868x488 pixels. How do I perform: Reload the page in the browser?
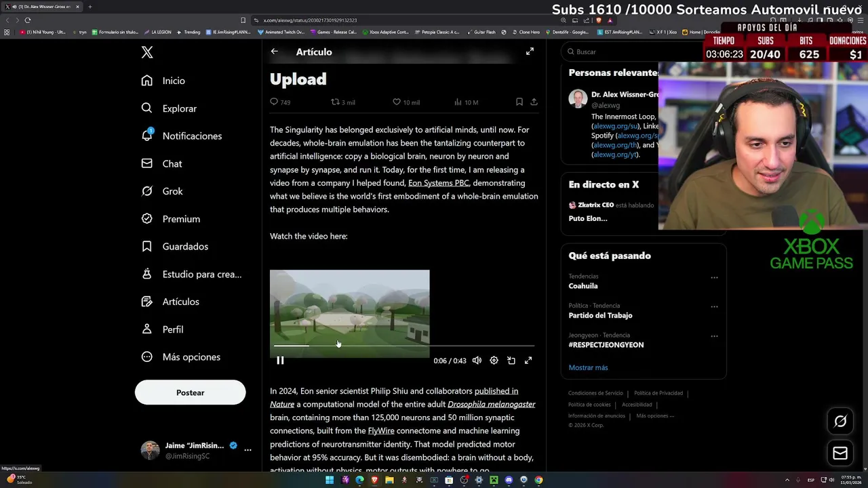(27, 20)
